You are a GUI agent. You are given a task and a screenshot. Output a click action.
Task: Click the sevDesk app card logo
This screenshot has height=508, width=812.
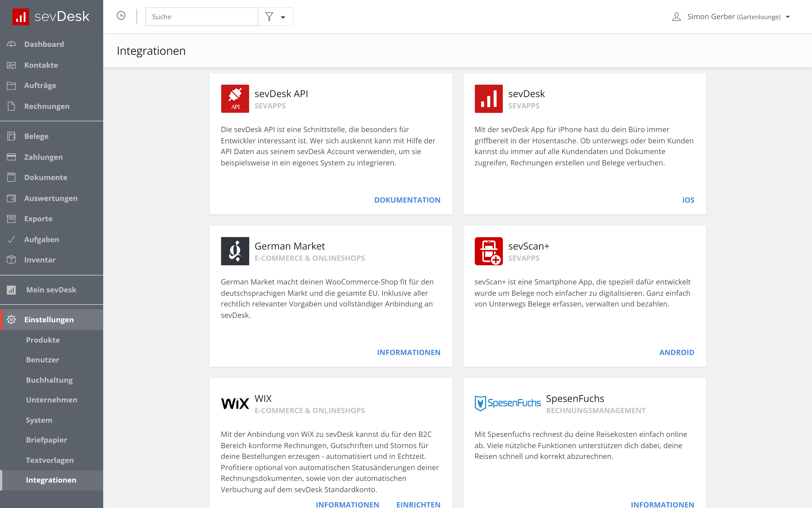[x=489, y=98]
